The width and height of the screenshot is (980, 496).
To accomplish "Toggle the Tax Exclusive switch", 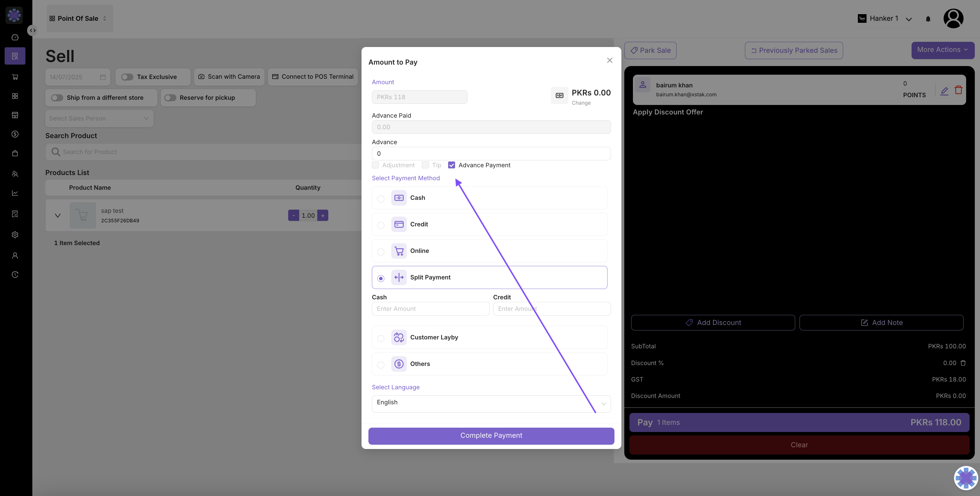I will tap(127, 77).
